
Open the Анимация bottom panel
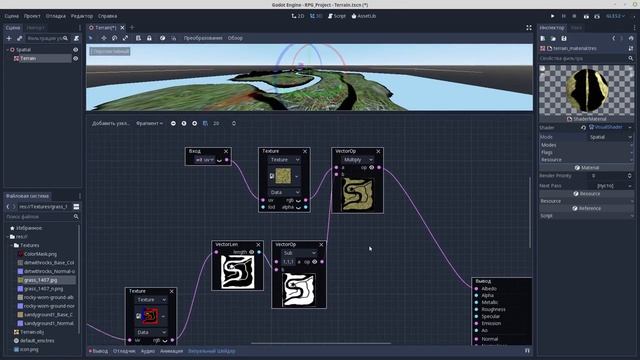click(x=171, y=351)
